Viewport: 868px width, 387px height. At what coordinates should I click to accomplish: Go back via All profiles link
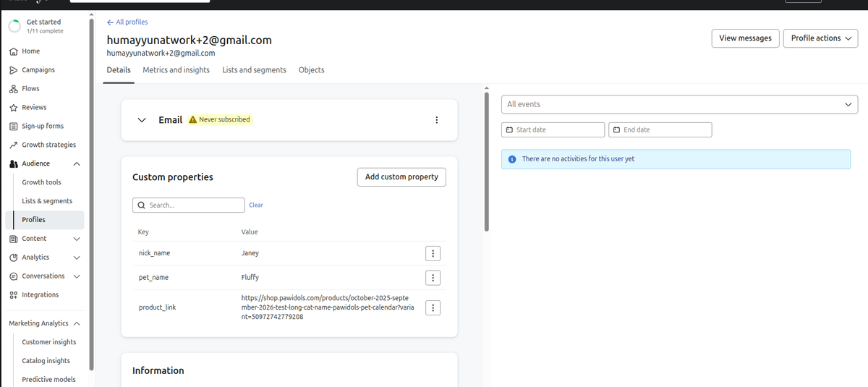[127, 22]
